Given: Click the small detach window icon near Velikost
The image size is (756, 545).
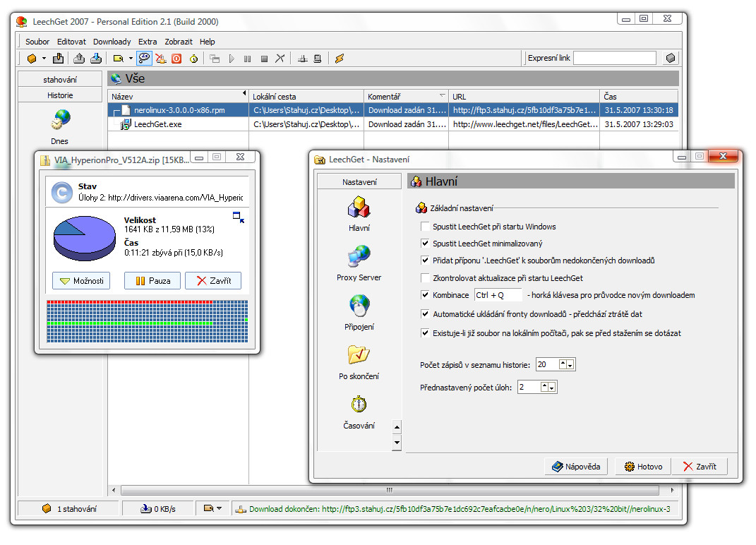Looking at the screenshot, I should pyautogui.click(x=239, y=217).
